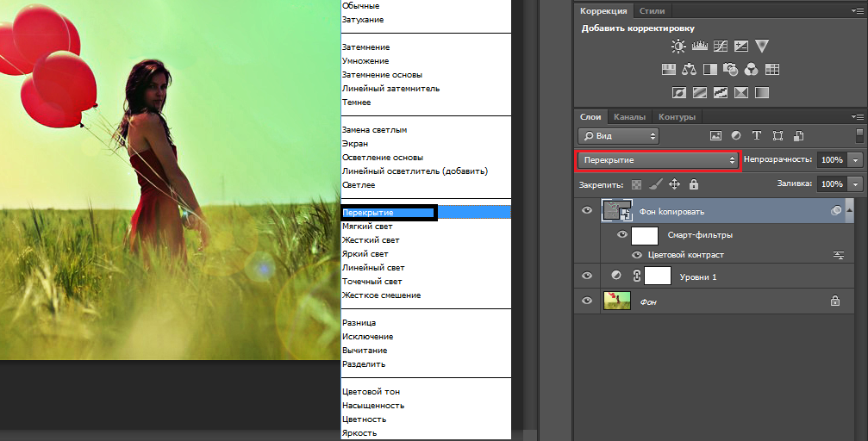The height and width of the screenshot is (441, 868).
Task: Toggle the layer filtering switch on or off
Action: (x=859, y=135)
